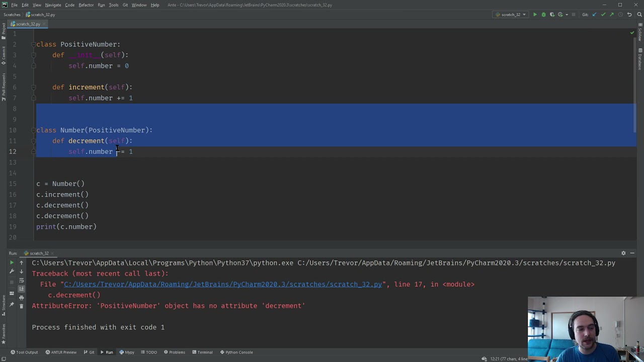Click the green inspection checkmark in editor
Screen dimensions: 644x362
click(x=632, y=33)
